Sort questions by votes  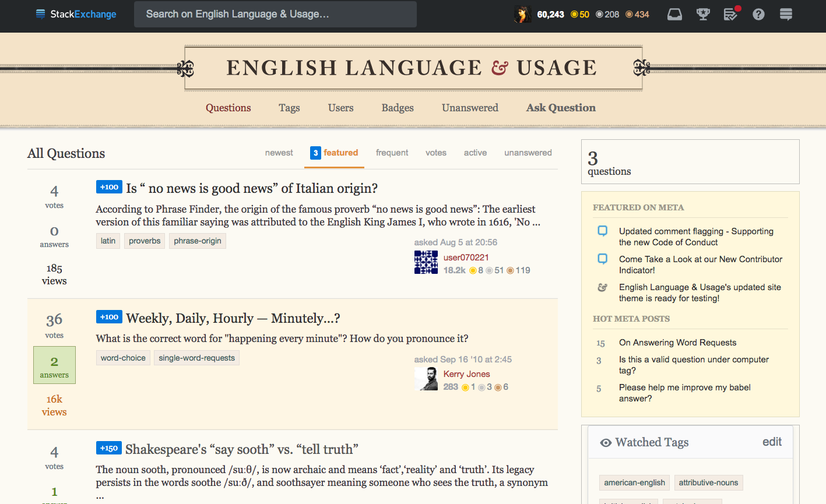[x=436, y=153]
